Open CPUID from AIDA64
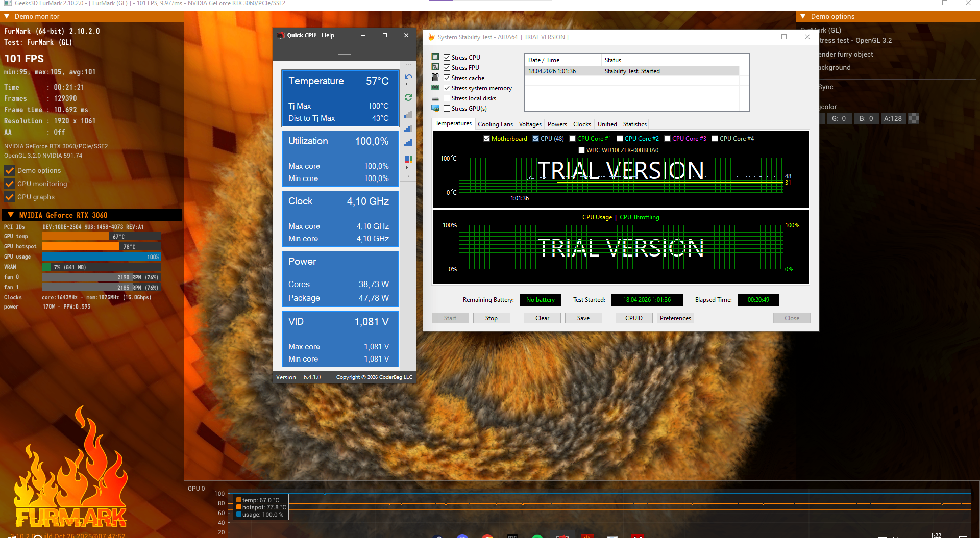The image size is (980, 538). (634, 318)
